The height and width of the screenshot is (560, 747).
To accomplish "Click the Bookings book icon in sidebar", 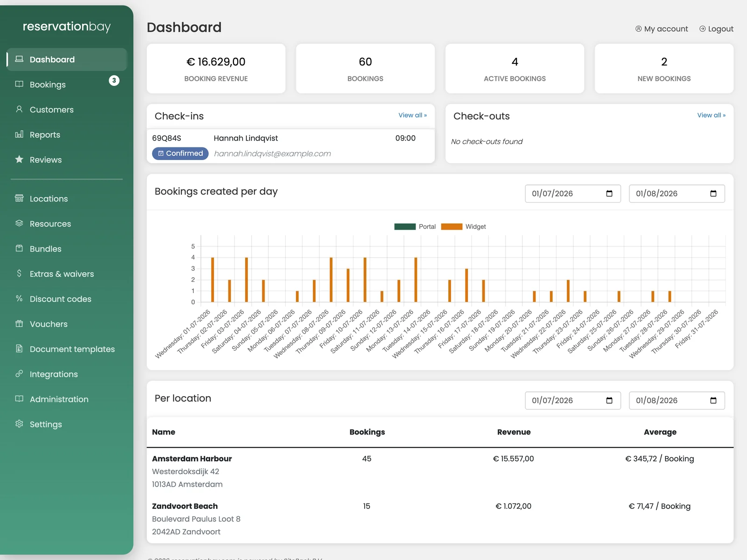I will (19, 84).
